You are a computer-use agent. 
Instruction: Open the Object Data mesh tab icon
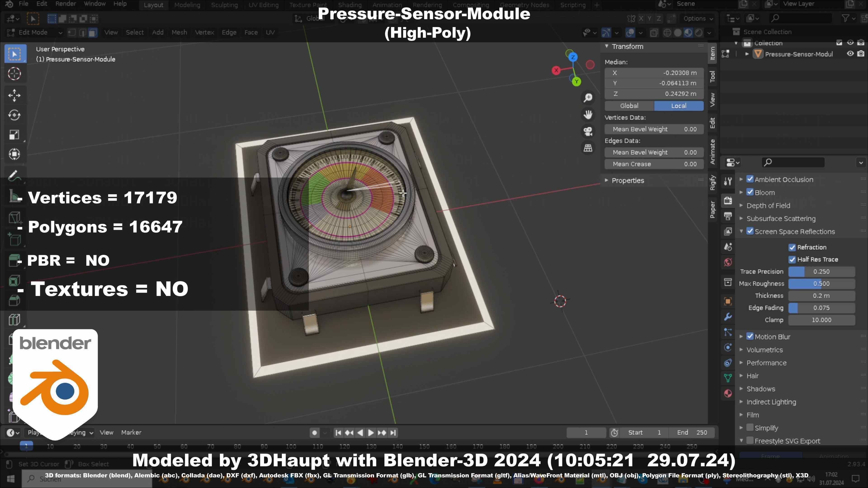728,378
